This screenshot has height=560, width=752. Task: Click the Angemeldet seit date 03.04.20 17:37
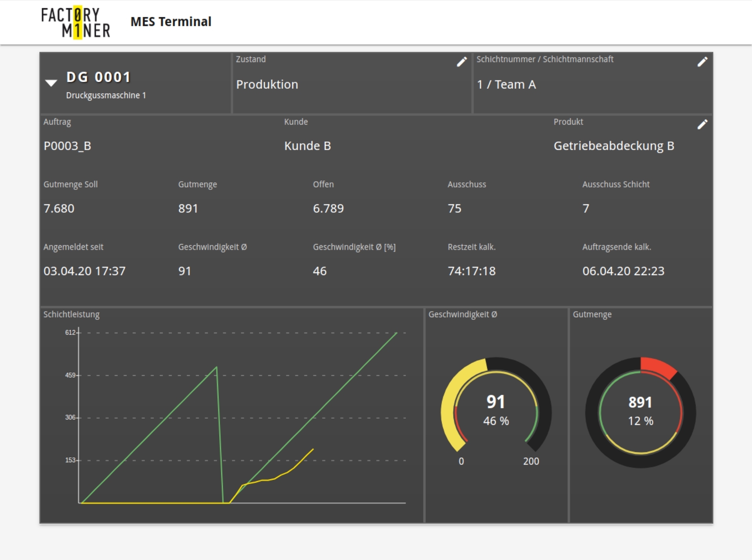84,271
